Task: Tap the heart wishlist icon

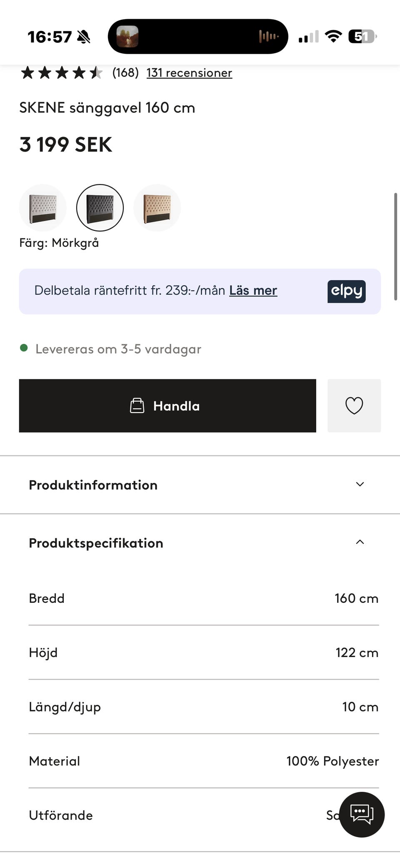Action: pyautogui.click(x=354, y=405)
